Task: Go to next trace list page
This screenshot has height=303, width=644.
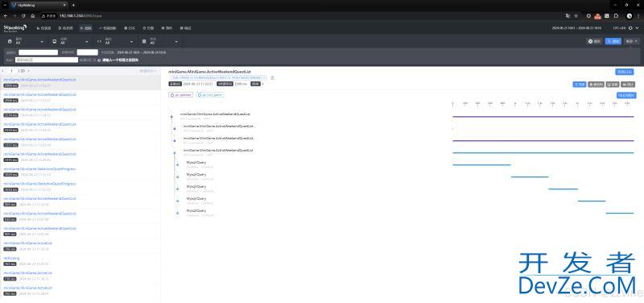Action: (x=28, y=71)
